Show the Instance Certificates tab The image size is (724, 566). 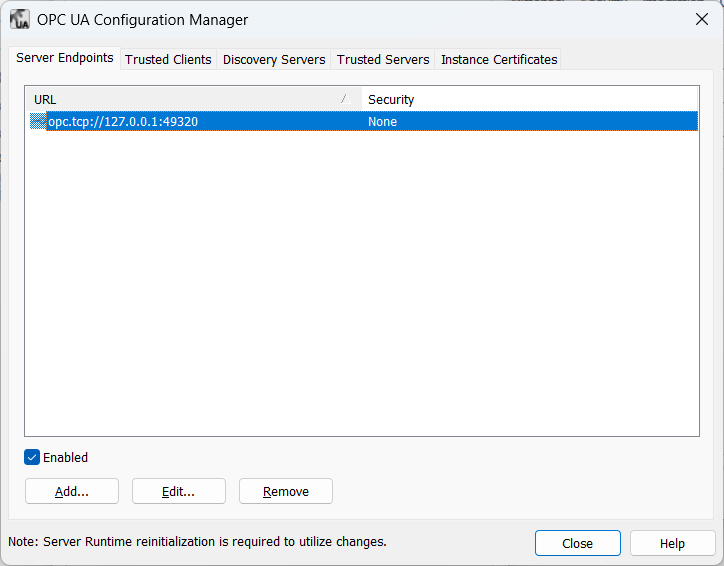pyautogui.click(x=499, y=59)
